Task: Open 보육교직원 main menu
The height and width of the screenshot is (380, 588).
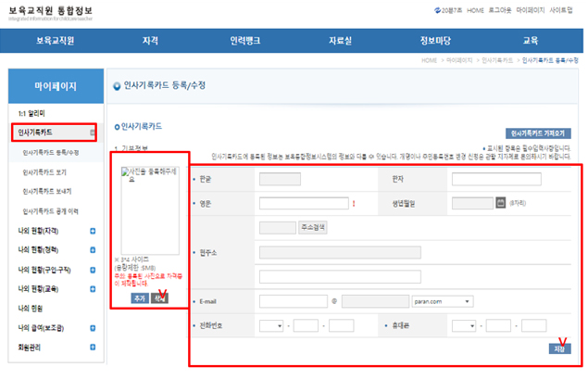Action: coord(56,41)
